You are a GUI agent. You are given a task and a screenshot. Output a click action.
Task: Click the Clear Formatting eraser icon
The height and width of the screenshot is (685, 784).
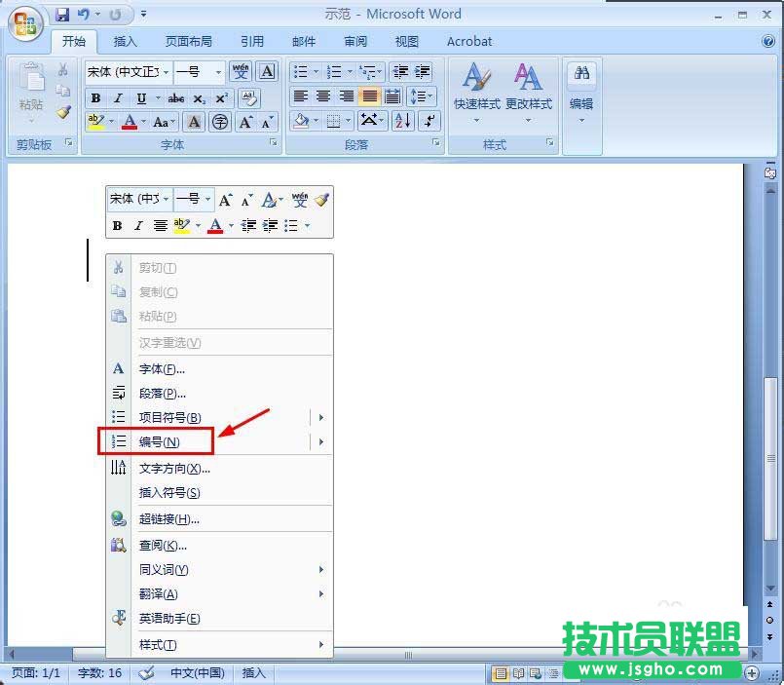(248, 98)
